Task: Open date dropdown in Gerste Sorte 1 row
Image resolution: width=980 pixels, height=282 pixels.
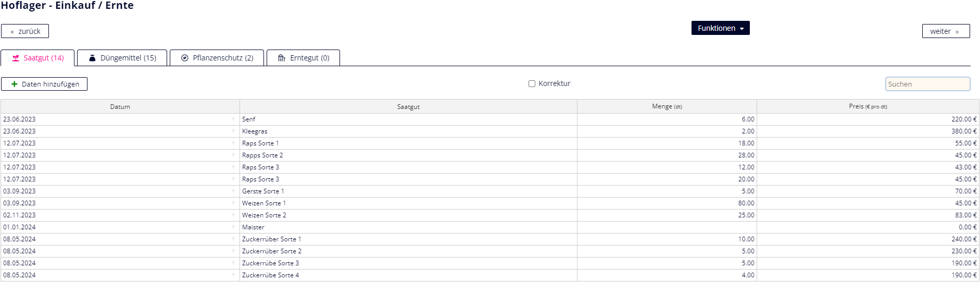Action: point(233,191)
